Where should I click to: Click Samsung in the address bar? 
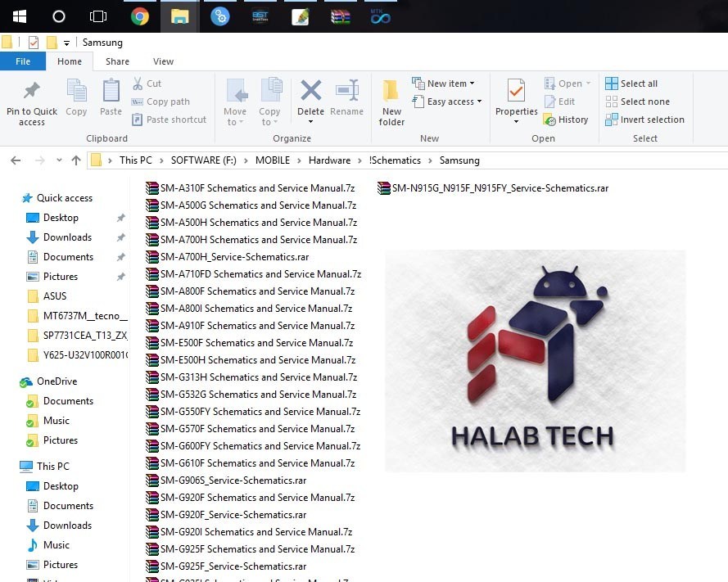(459, 160)
